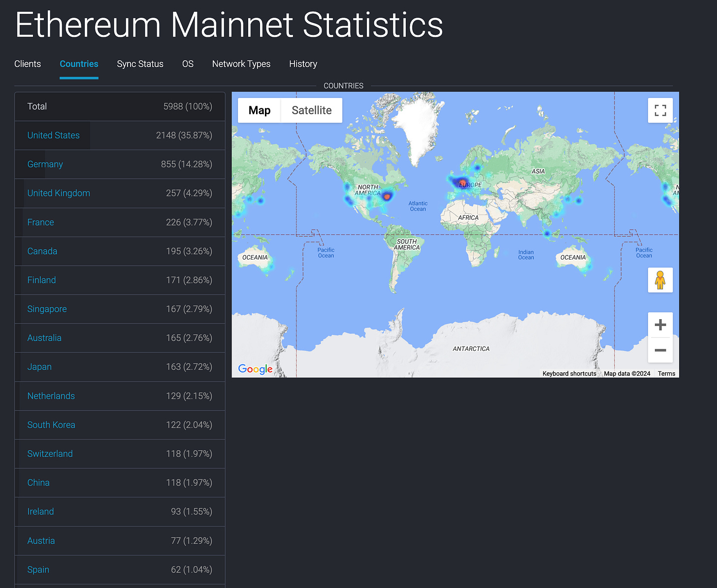Zoom in on the map
The height and width of the screenshot is (588, 717).
pyautogui.click(x=660, y=325)
